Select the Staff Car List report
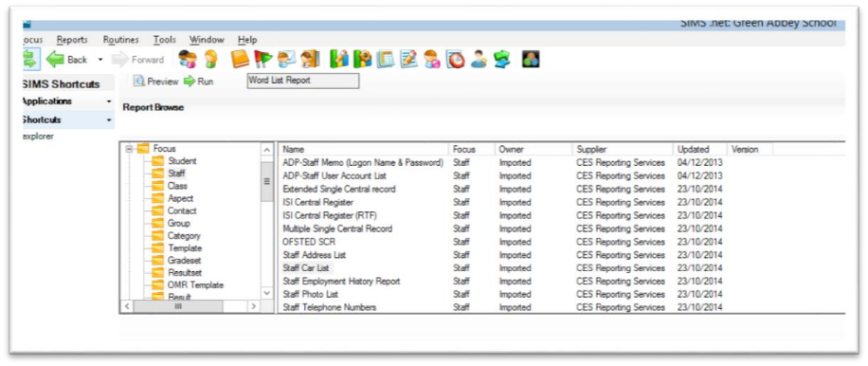 point(306,268)
